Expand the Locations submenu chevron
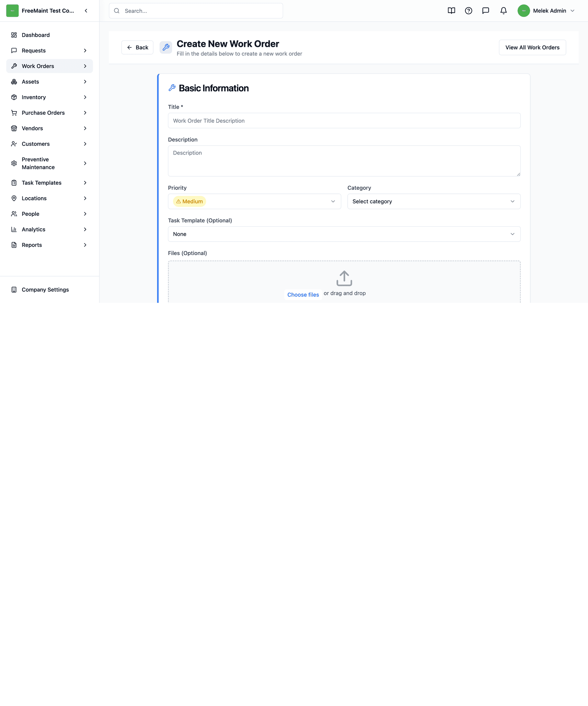 point(85,198)
